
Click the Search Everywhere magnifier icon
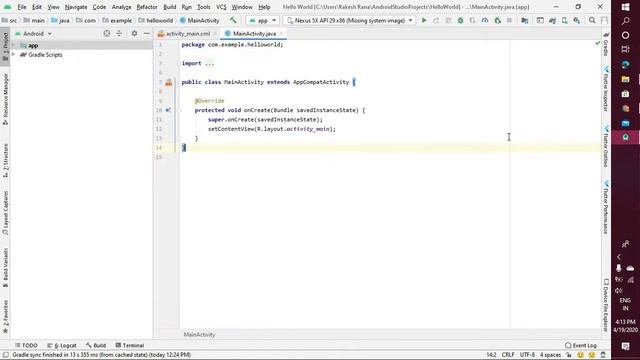[592, 20]
